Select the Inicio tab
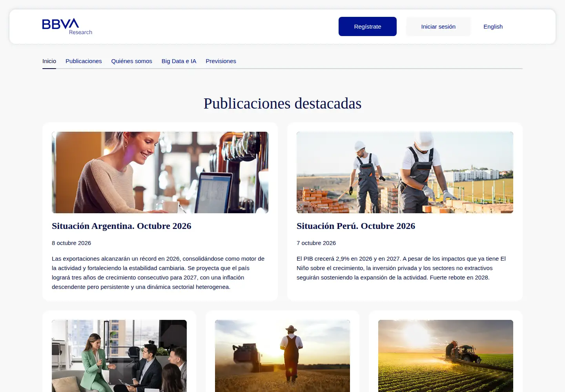 pos(49,61)
